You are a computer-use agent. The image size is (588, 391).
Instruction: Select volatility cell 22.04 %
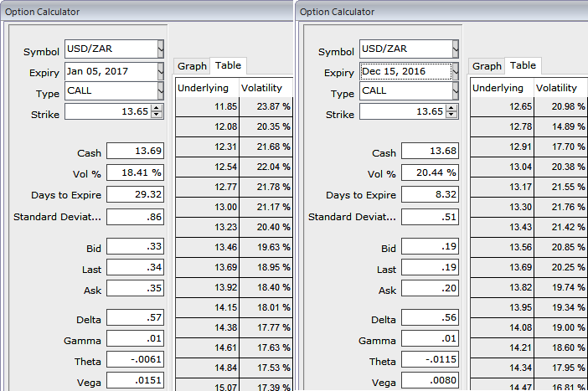pyautogui.click(x=266, y=167)
